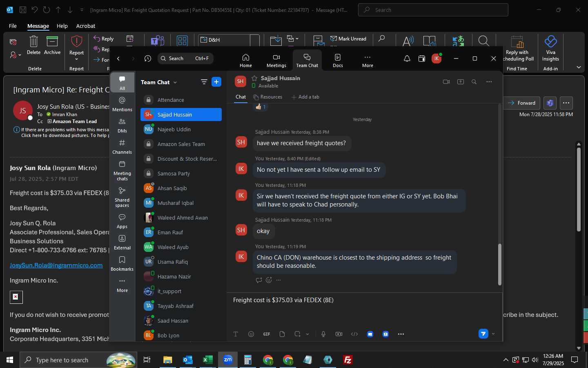Open the Zoom Home tab

246,60
